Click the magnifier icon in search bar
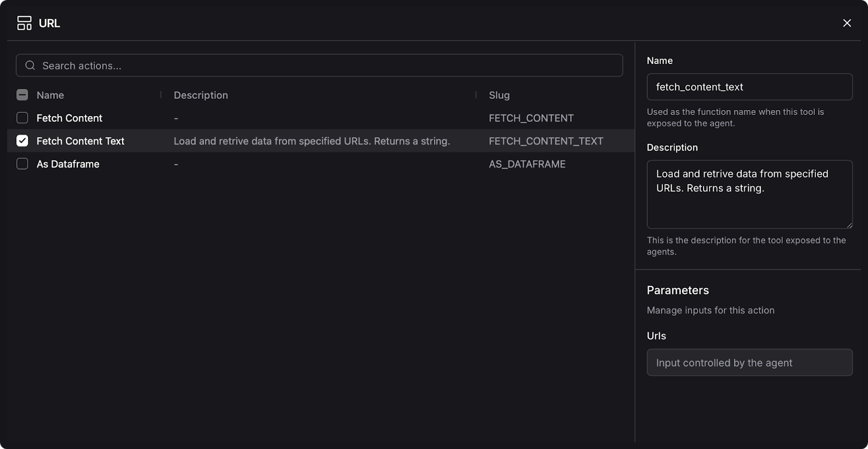This screenshot has height=449, width=868. click(x=30, y=66)
